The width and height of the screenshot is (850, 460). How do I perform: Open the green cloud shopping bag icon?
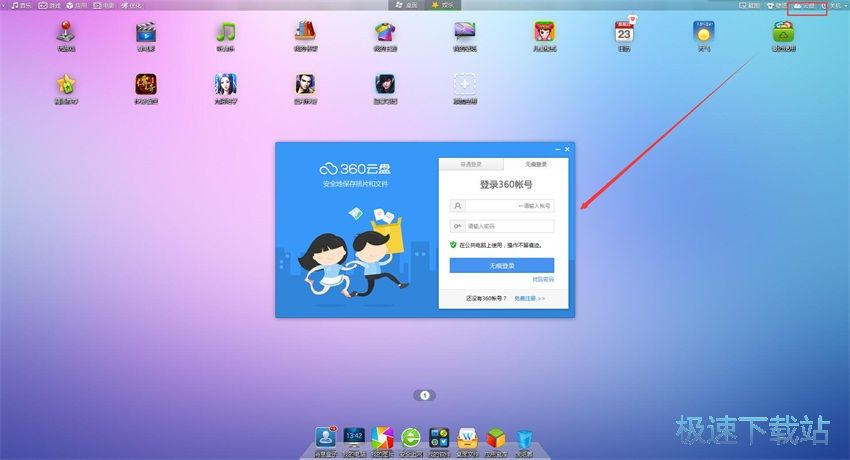[783, 33]
